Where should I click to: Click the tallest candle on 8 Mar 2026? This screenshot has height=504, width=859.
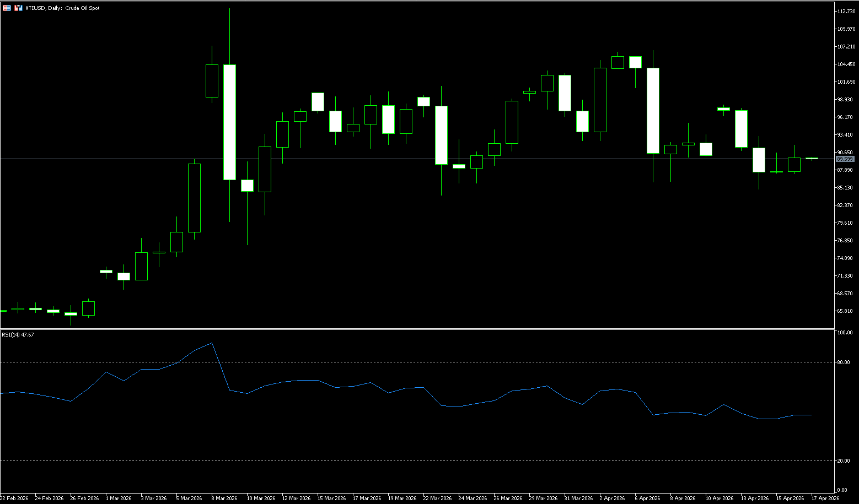(x=229, y=122)
